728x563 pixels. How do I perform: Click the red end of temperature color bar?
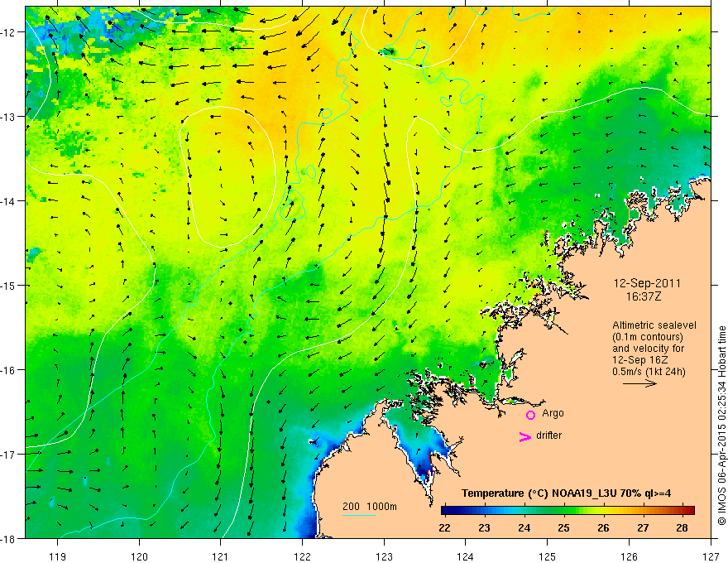point(690,510)
